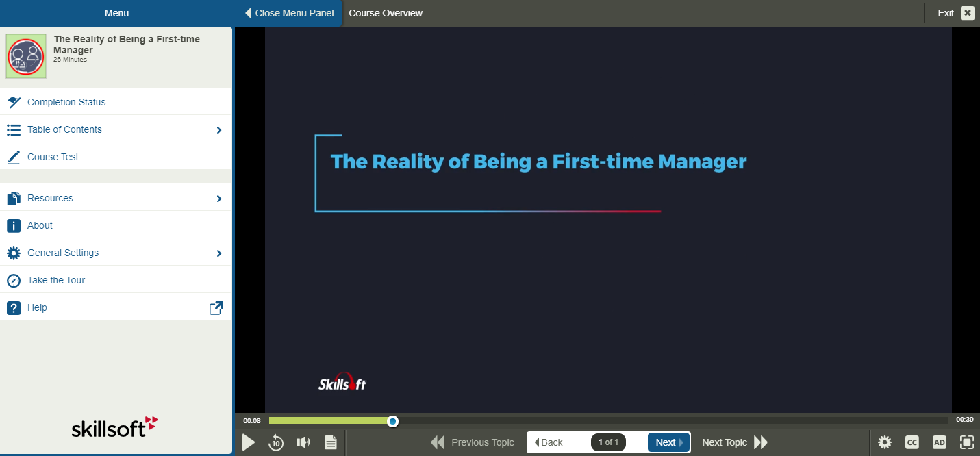This screenshot has width=980, height=456.
Task: Expand the Resources submenu arrow
Action: click(219, 198)
